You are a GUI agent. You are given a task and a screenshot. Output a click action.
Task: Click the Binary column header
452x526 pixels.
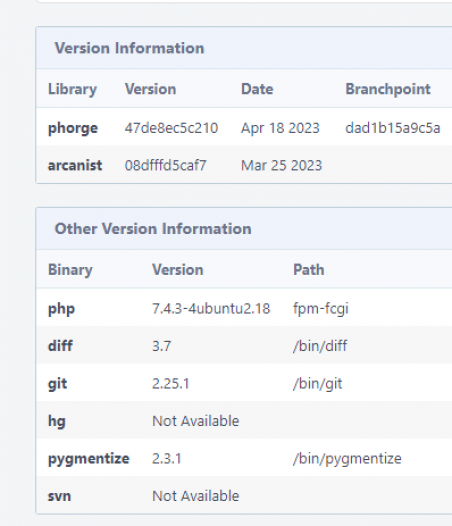pyautogui.click(x=70, y=270)
